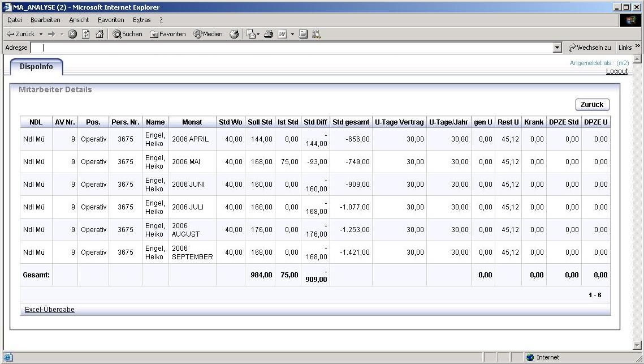The height and width of the screenshot is (364, 644).
Task: Click the Wechseln zu button
Action: [590, 48]
